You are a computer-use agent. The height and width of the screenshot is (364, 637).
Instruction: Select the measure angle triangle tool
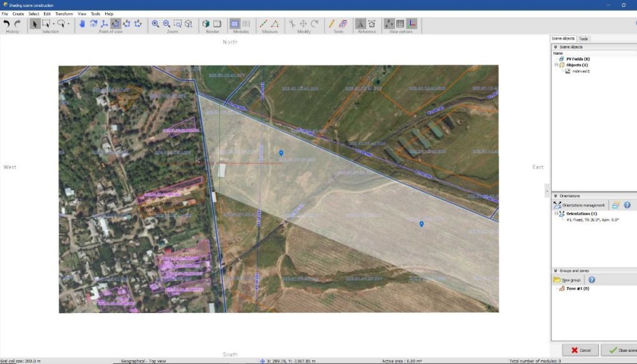coord(275,24)
